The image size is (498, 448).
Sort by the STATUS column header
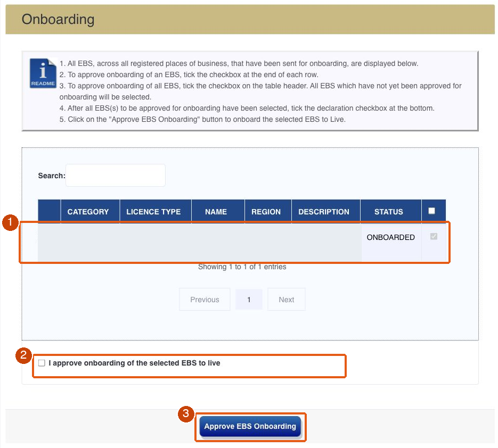point(390,212)
